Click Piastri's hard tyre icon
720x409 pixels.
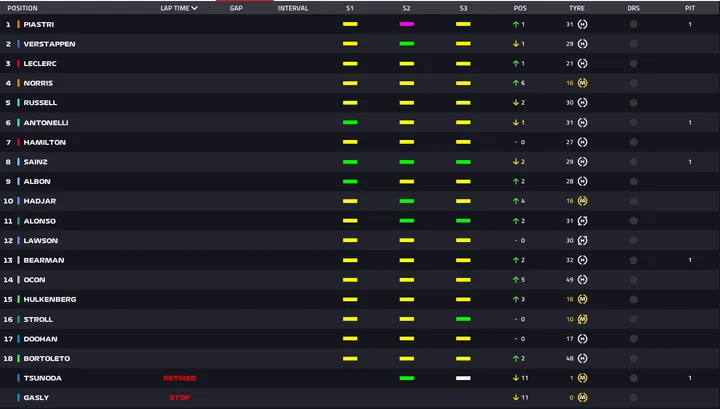582,24
